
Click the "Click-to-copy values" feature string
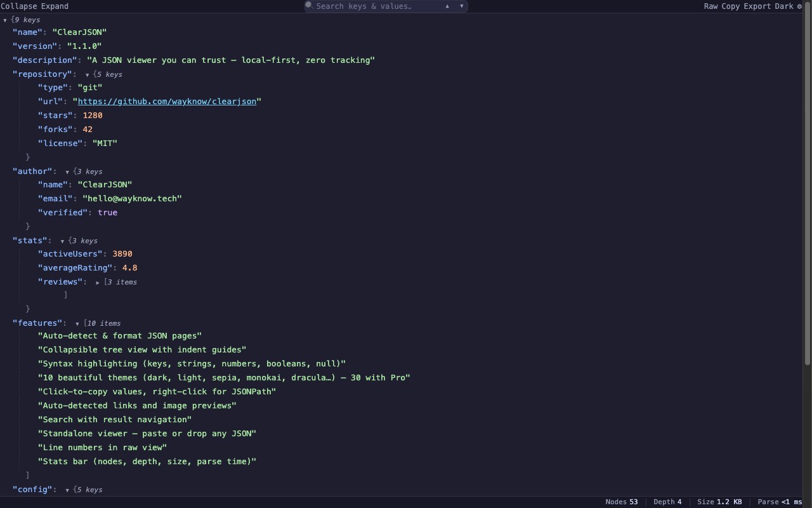[x=157, y=392]
